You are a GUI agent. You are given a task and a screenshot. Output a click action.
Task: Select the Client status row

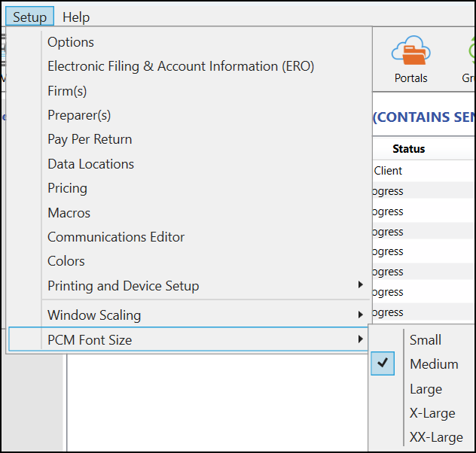tap(424, 171)
